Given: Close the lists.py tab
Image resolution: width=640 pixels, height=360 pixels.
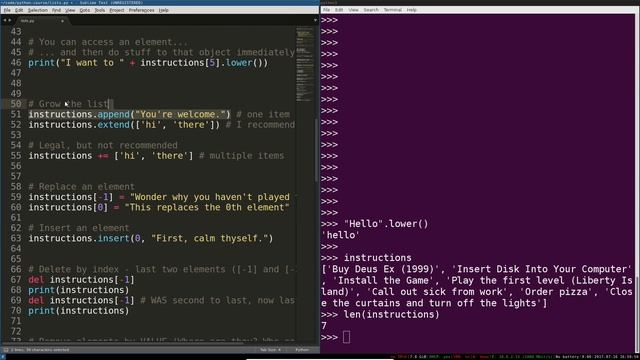Looking at the screenshot, I should click(x=62, y=21).
